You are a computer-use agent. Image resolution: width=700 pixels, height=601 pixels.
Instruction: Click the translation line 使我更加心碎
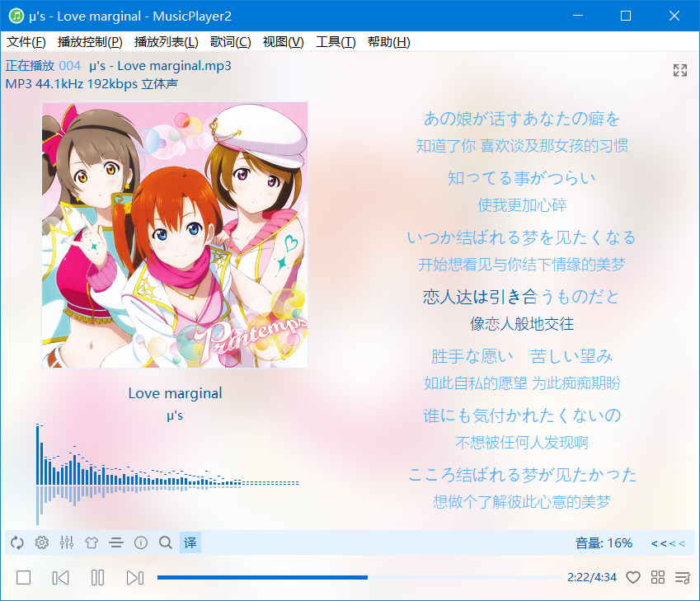(x=521, y=205)
